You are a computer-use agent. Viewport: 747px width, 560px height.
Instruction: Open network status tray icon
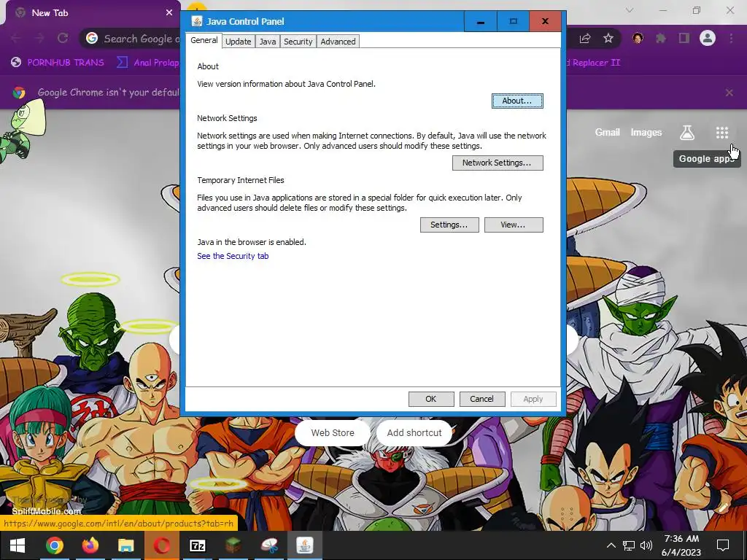pyautogui.click(x=629, y=545)
